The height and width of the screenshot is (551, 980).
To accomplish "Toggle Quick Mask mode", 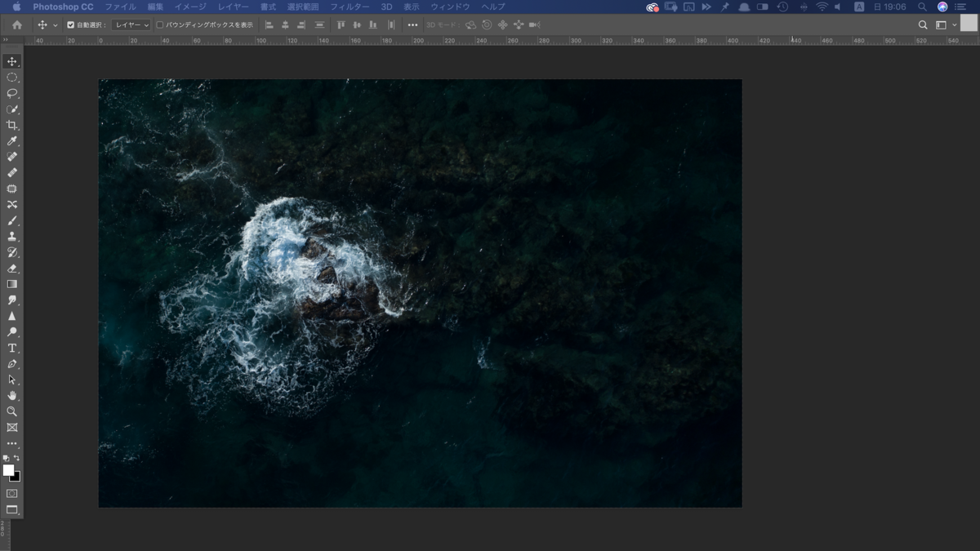I will [12, 494].
